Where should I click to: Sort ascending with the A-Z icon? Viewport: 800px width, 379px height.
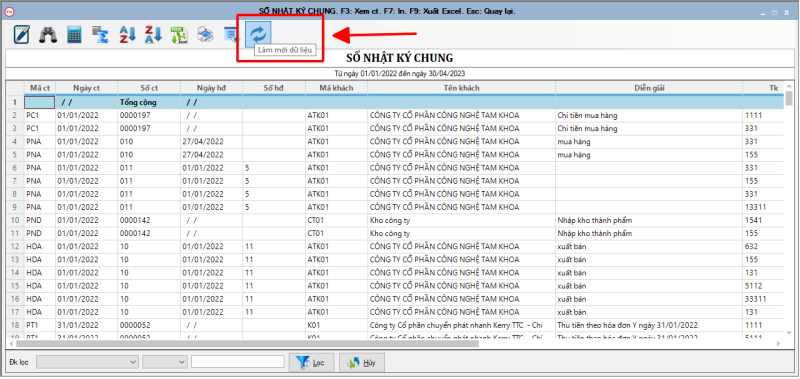[127, 34]
